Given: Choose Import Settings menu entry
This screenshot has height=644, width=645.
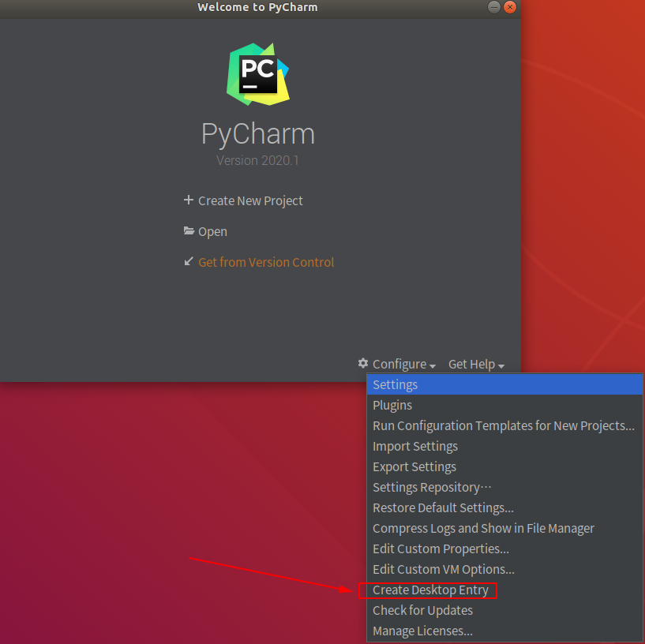Looking at the screenshot, I should tap(414, 446).
